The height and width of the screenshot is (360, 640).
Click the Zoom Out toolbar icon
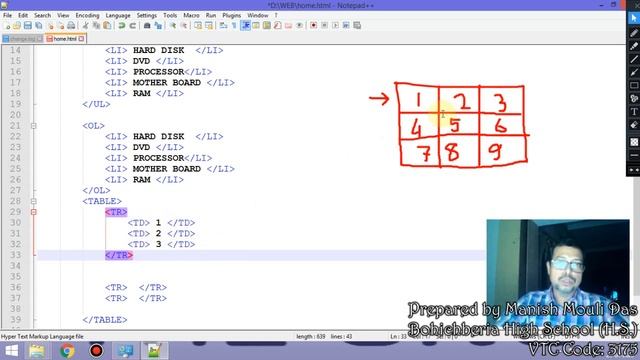[x=184, y=25]
